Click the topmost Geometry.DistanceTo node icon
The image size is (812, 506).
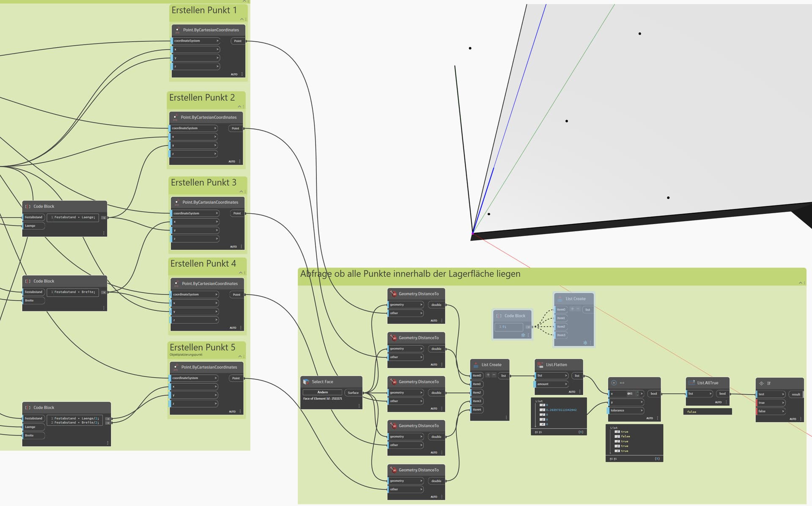click(393, 294)
